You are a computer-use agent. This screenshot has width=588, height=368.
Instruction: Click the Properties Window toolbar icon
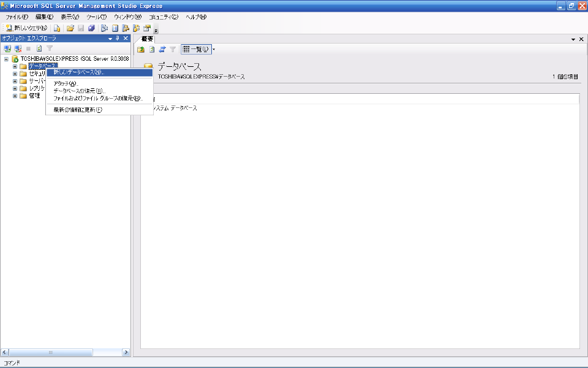[x=146, y=28]
